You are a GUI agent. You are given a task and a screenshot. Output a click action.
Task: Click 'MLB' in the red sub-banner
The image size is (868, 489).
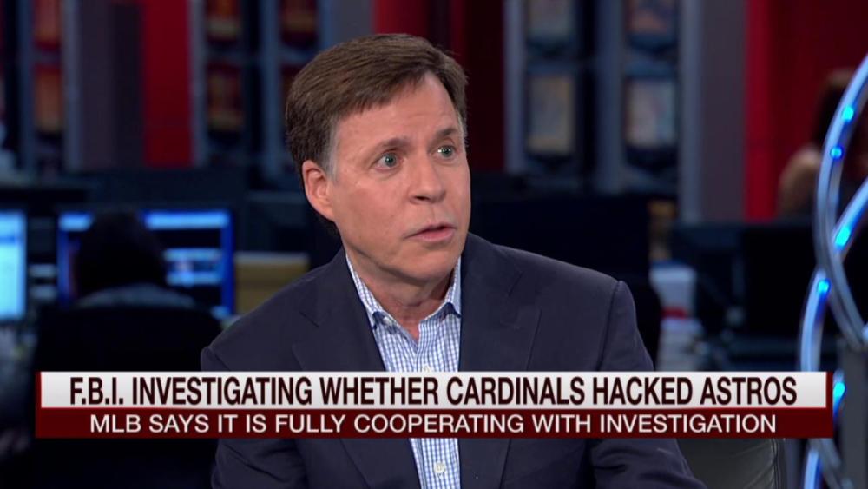(108, 424)
